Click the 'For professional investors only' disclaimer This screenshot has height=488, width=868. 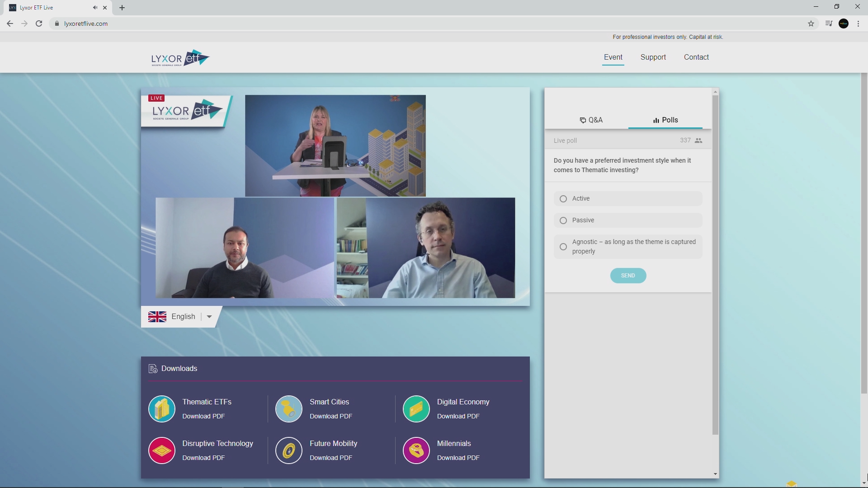668,37
